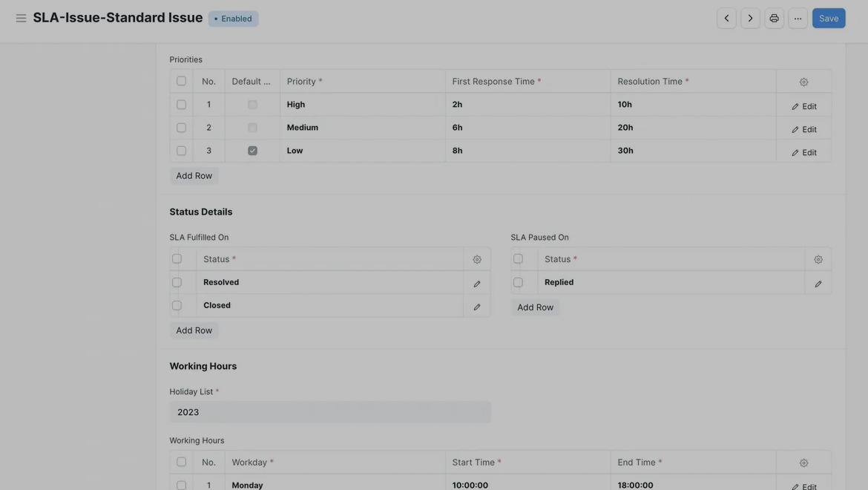Open the three-dot more options menu
Viewport: 868px width, 490px height.
point(798,19)
